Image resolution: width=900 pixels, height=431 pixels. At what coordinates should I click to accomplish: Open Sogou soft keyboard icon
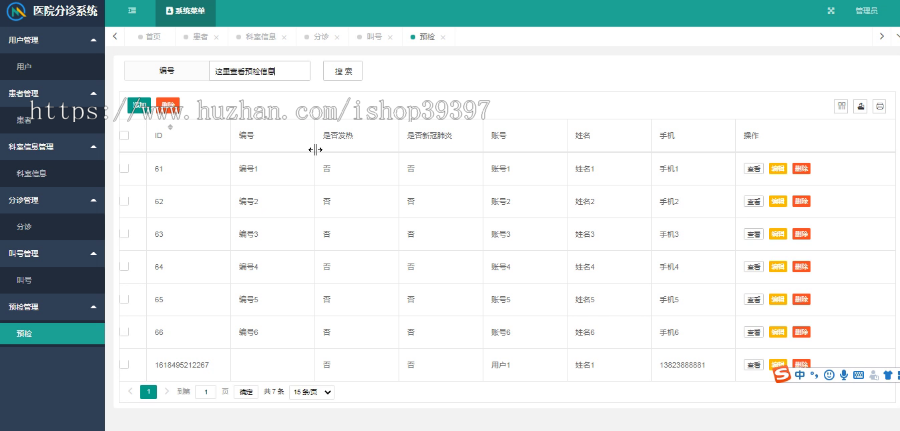pos(859,375)
